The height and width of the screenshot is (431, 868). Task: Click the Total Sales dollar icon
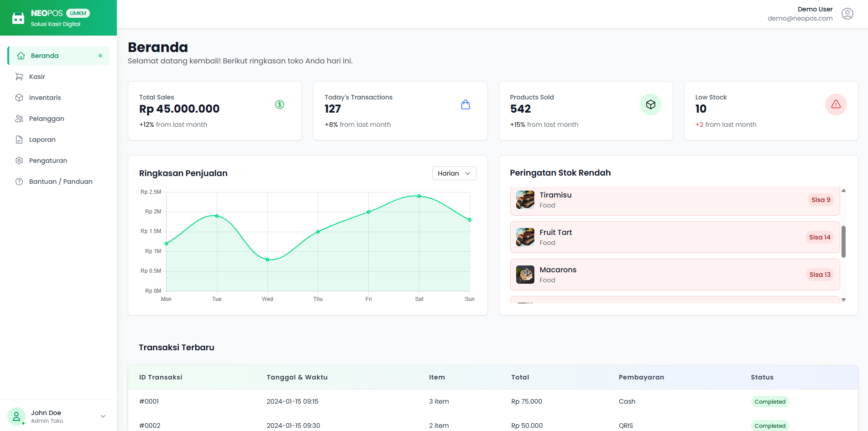click(x=280, y=104)
